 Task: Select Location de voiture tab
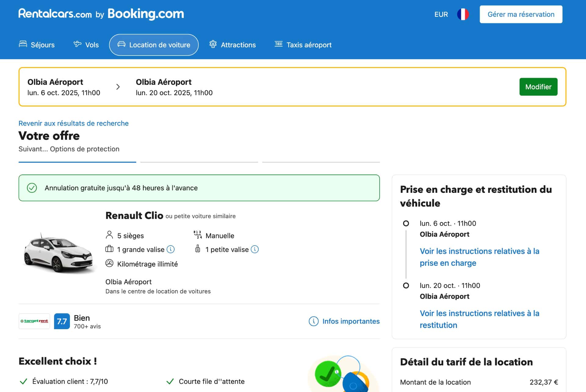point(154,45)
